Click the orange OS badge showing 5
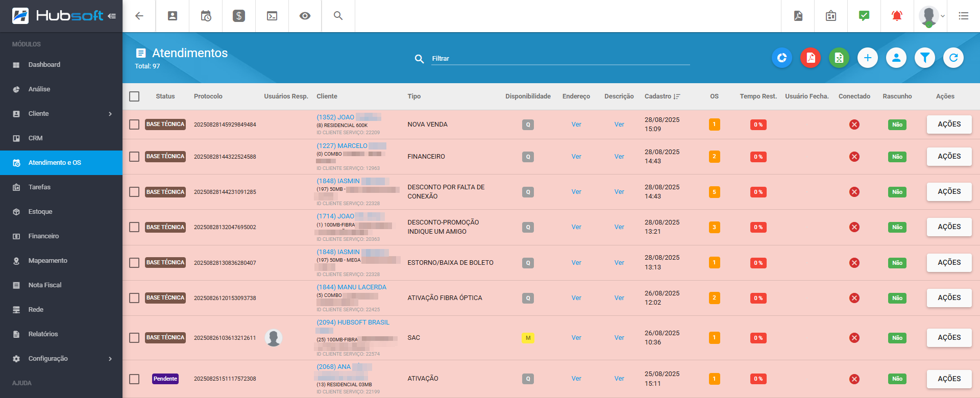The width and height of the screenshot is (980, 398). click(x=714, y=192)
